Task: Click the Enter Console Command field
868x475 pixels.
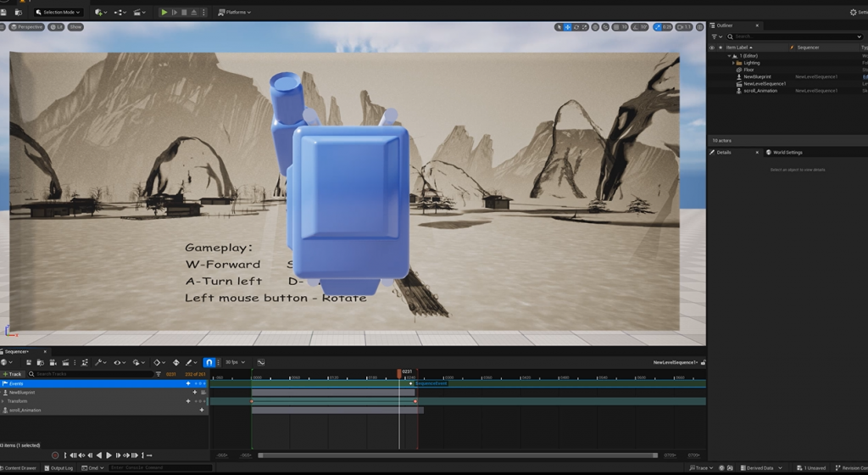Action: coord(160,468)
